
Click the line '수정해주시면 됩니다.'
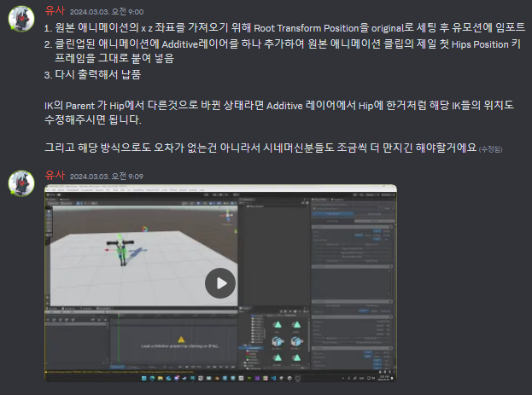tap(93, 119)
